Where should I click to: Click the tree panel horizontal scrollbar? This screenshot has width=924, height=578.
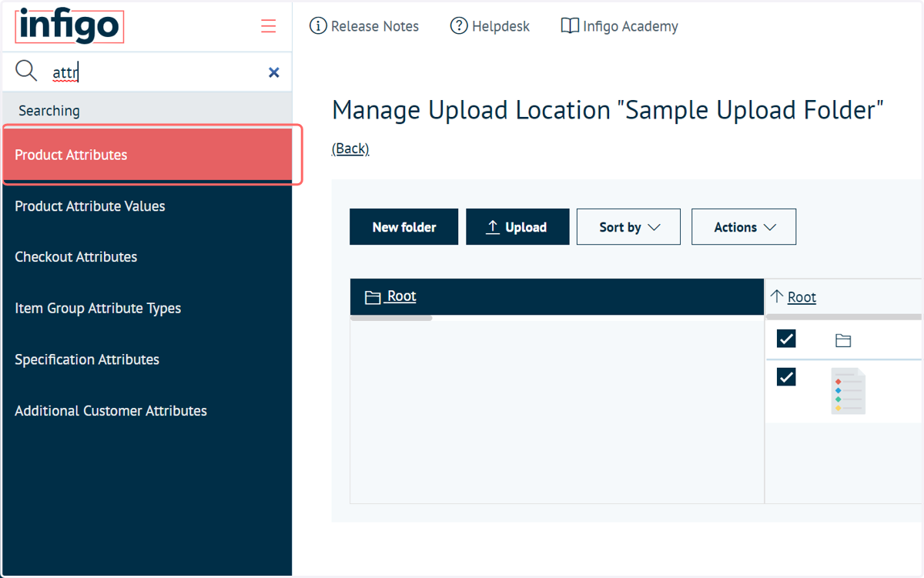391,318
